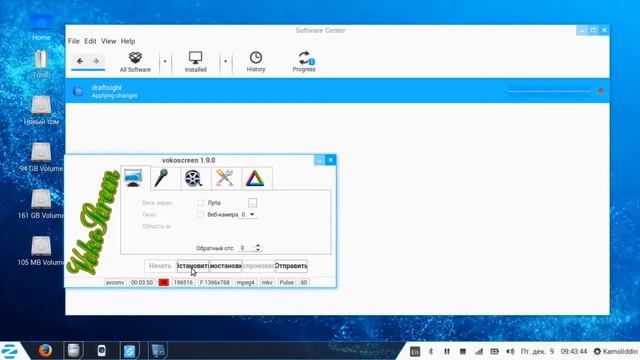
Task: Click the 196516 frame counter entry
Action: (x=183, y=282)
